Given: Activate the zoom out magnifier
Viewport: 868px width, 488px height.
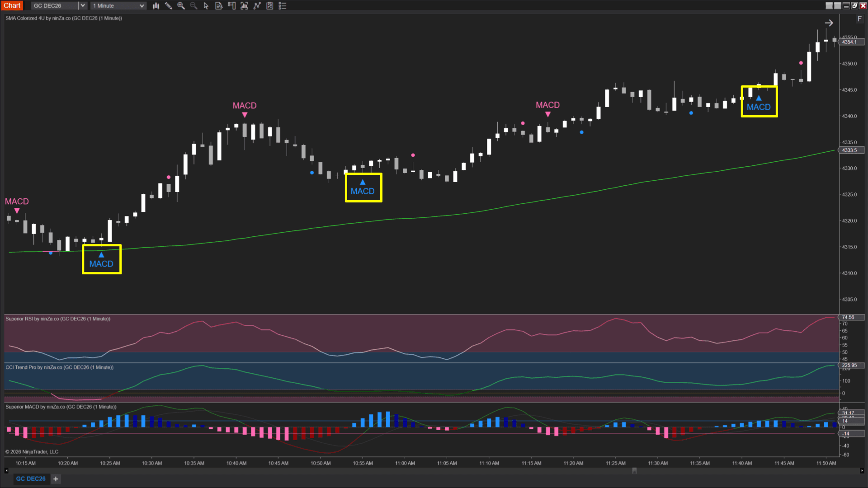Looking at the screenshot, I should pos(193,6).
